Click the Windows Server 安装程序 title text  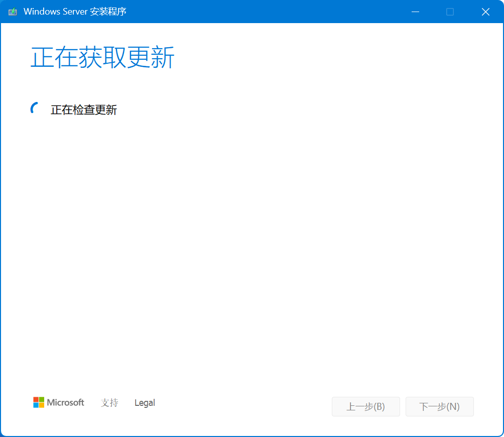[x=75, y=12]
